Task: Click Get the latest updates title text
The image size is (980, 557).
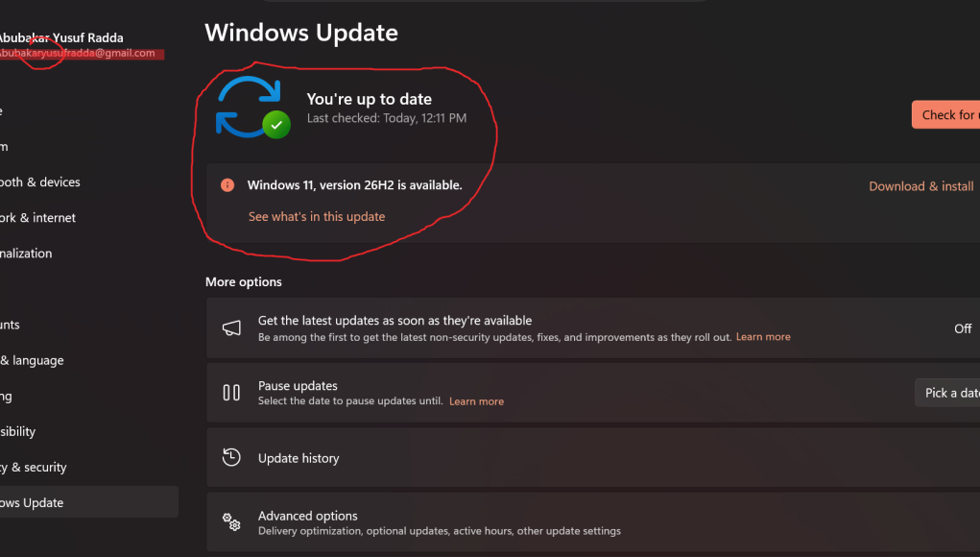Action: pos(395,320)
